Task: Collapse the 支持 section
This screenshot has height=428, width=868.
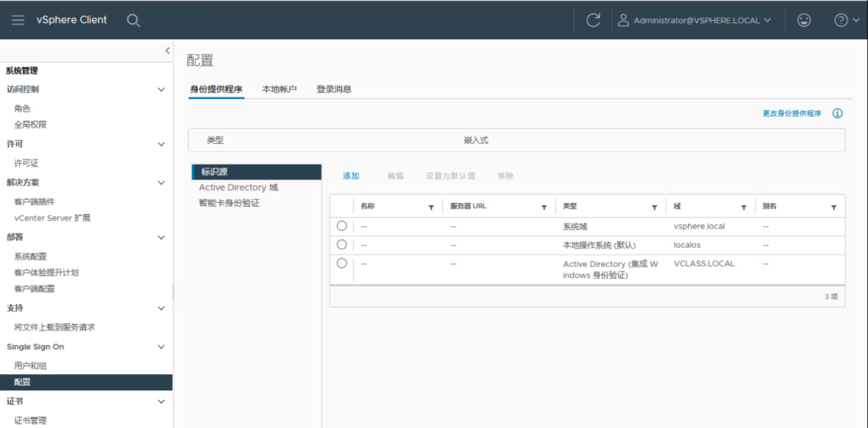Action: click(161, 308)
